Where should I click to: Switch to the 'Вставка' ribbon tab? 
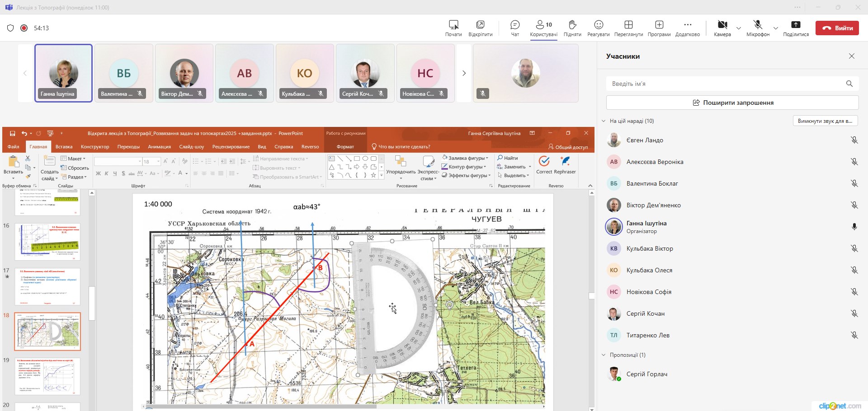(64, 147)
